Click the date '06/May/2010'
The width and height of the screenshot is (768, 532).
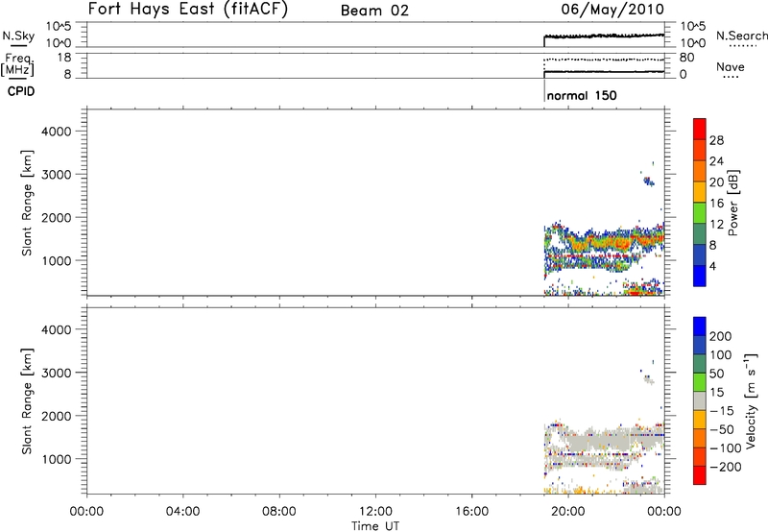[x=612, y=9]
